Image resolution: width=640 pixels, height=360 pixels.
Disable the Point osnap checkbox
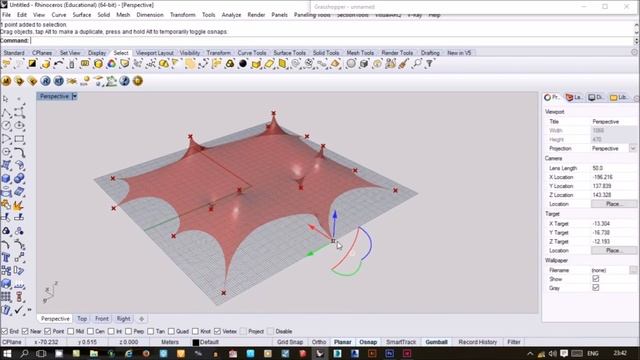pyautogui.click(x=48, y=331)
